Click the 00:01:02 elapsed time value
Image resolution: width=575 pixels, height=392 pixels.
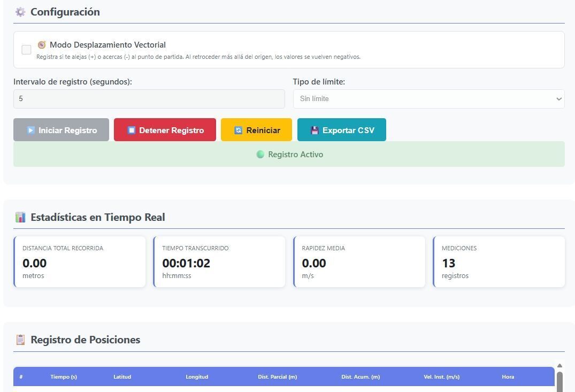(x=186, y=263)
